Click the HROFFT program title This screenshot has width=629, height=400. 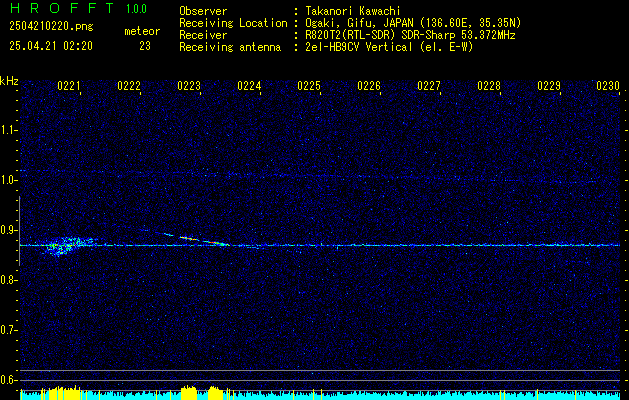pos(61,8)
